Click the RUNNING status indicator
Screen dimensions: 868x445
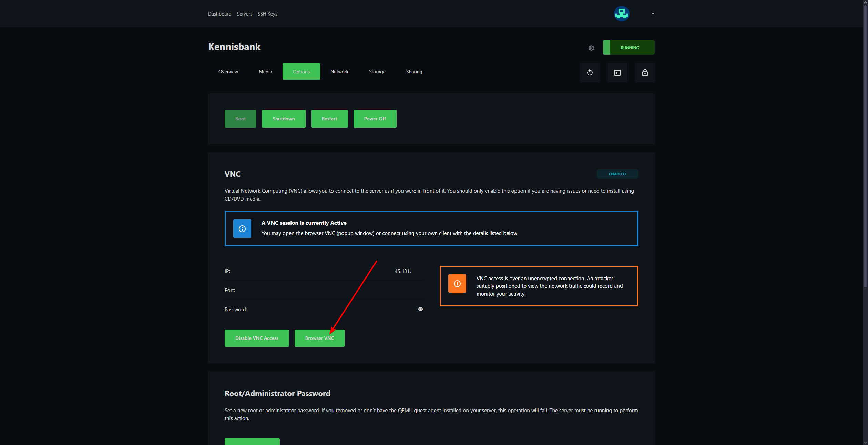click(x=629, y=48)
